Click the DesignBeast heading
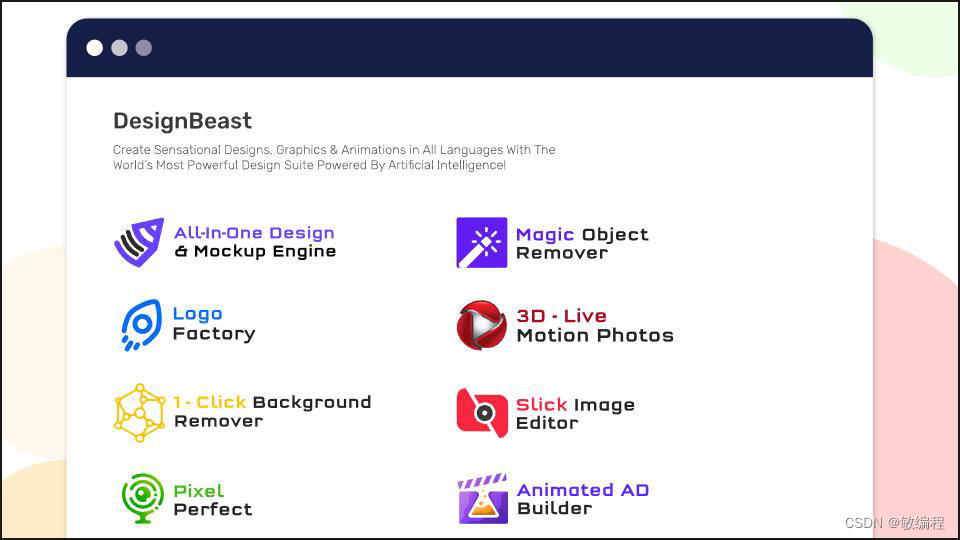 tap(182, 121)
